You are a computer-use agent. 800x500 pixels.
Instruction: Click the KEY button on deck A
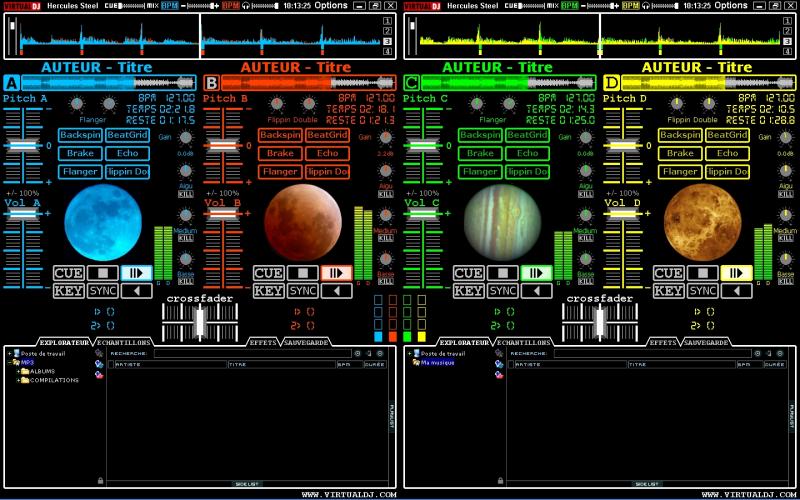pyautogui.click(x=69, y=291)
